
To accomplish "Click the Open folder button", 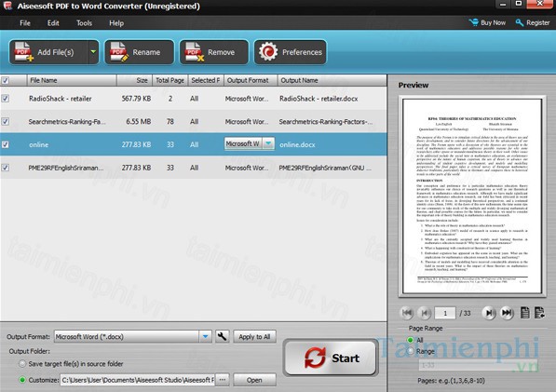I will point(254,380).
